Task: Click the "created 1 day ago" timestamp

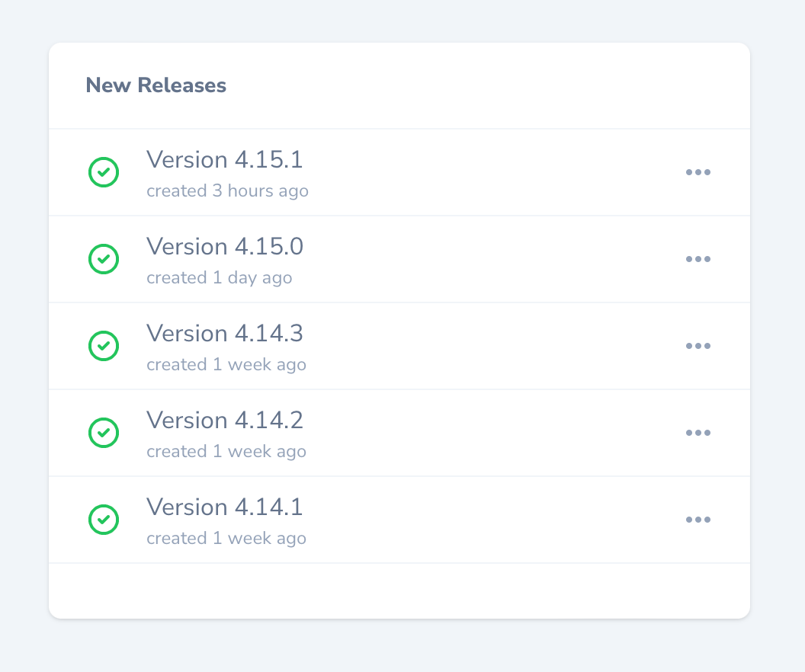Action: (x=219, y=277)
